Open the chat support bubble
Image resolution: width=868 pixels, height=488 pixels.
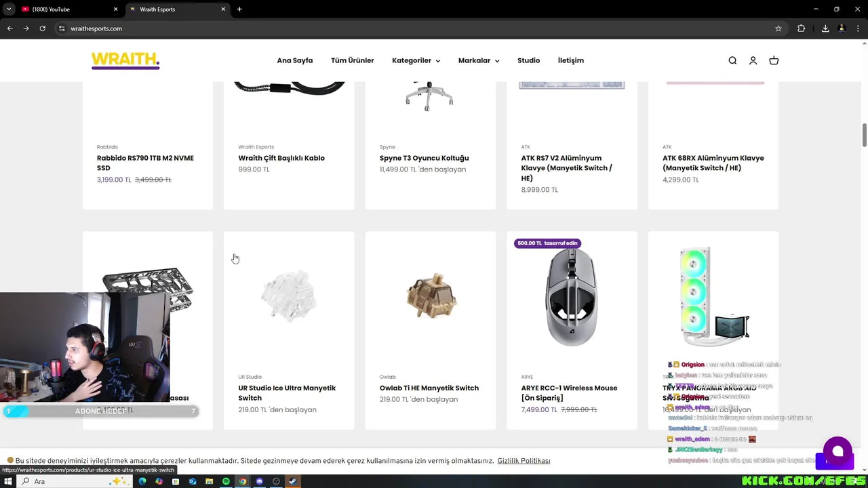[x=837, y=451]
